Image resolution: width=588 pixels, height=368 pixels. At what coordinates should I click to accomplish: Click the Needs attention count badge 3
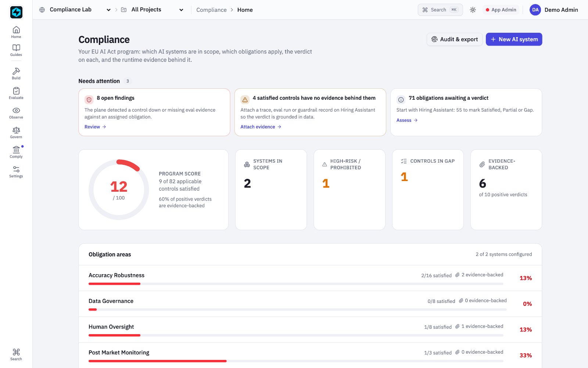pos(128,81)
